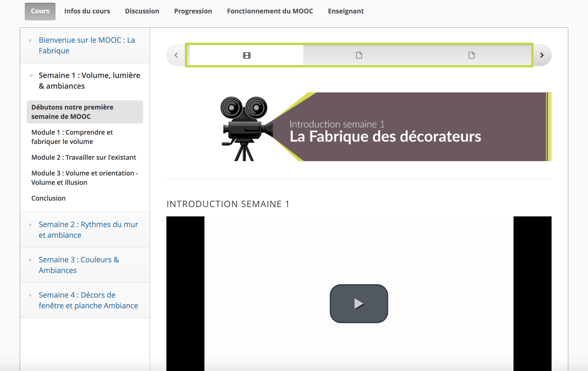This screenshot has height=371, width=588.
Task: Switch to the Cours tab
Action: click(x=40, y=11)
